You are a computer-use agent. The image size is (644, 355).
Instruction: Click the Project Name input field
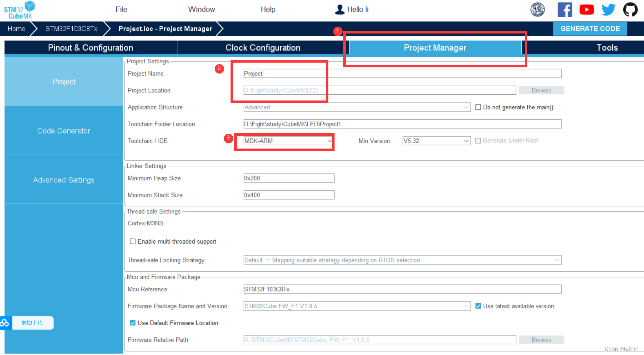pyautogui.click(x=403, y=74)
